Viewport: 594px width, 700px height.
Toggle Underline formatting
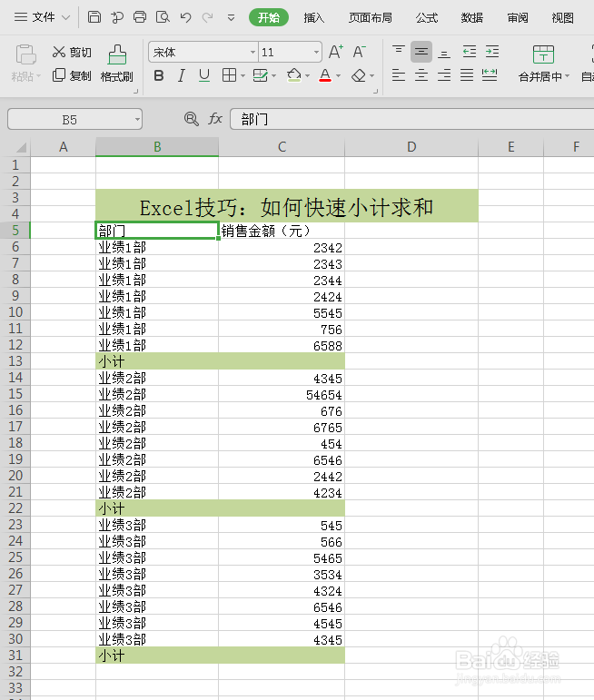tap(204, 75)
